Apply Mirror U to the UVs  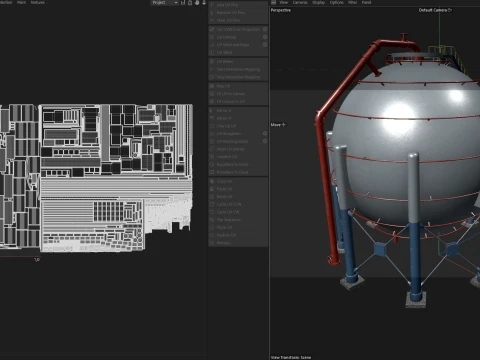pyautogui.click(x=238, y=110)
